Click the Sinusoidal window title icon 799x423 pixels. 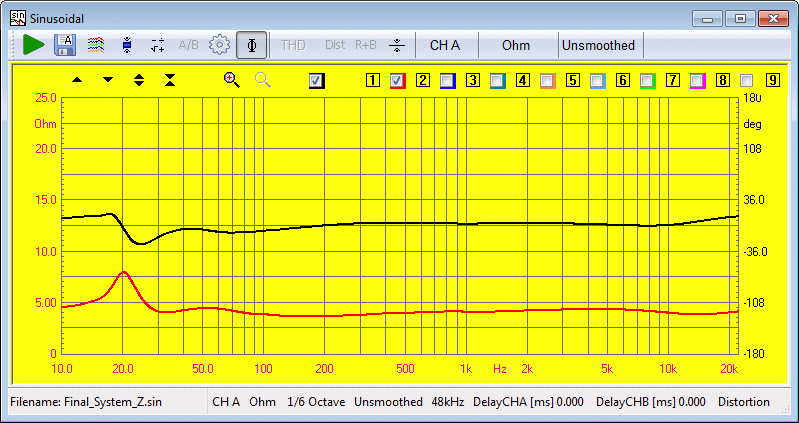coord(18,18)
